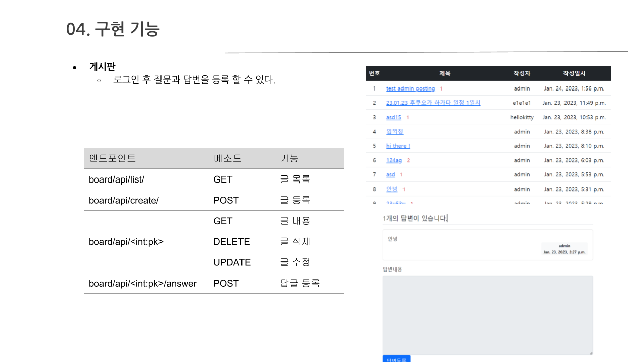
Task: Open the "23.01.23 후쿠오카 하카타 일정 1일치" post
Action: click(x=434, y=103)
